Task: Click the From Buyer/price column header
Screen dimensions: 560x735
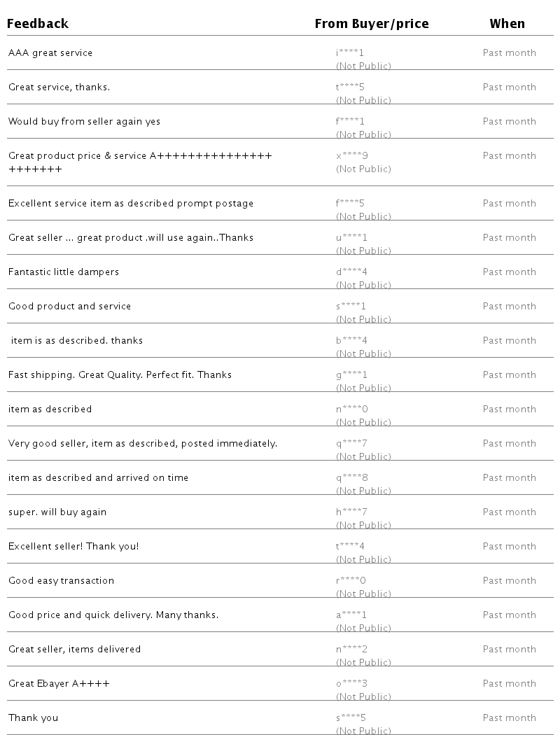Action: [371, 24]
